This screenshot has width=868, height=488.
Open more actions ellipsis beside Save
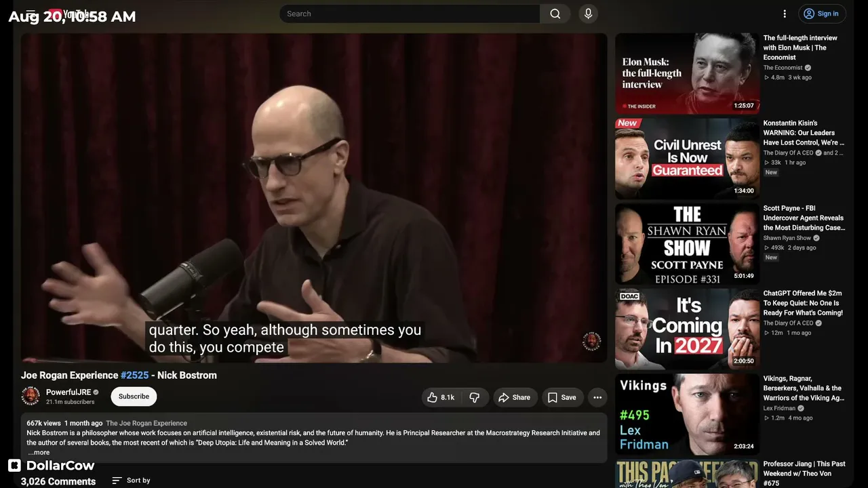click(597, 398)
